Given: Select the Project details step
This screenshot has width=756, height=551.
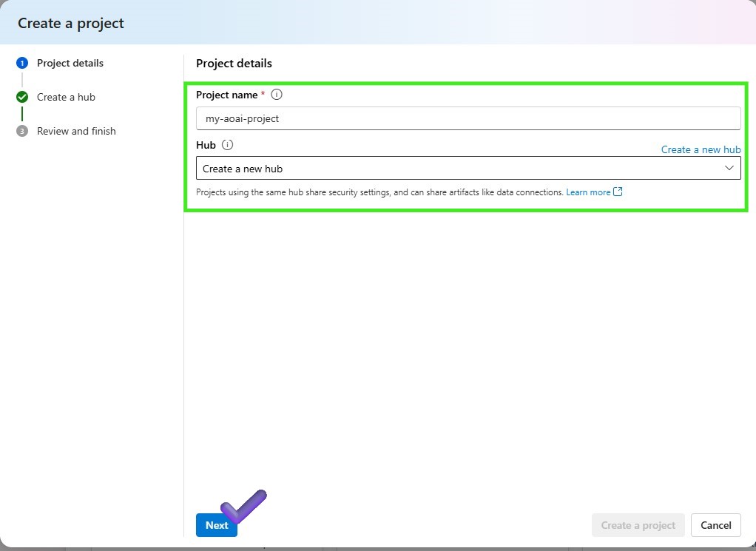Looking at the screenshot, I should pos(70,63).
